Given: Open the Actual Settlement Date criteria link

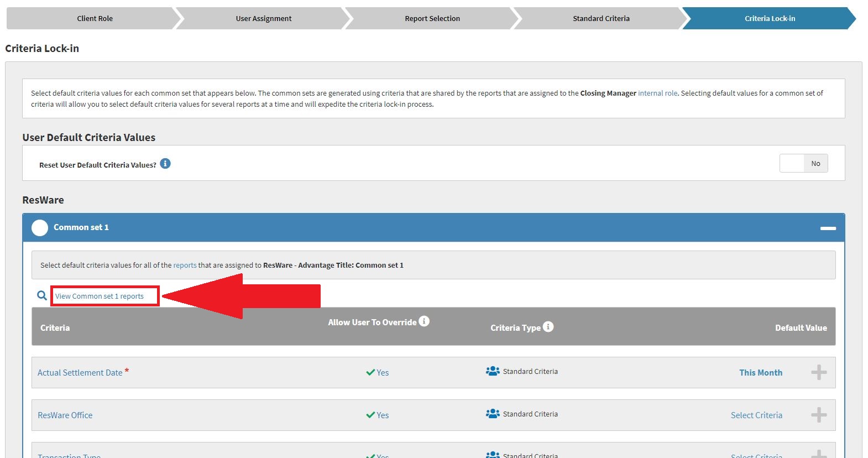Looking at the screenshot, I should [80, 373].
